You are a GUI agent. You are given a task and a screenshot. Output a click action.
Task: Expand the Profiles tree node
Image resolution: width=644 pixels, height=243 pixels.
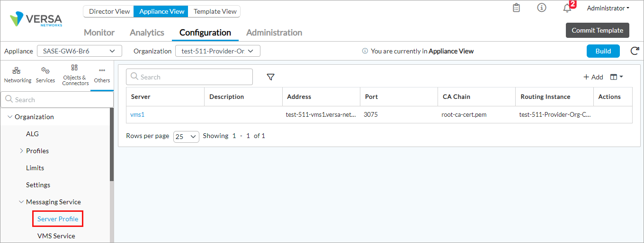point(21,151)
